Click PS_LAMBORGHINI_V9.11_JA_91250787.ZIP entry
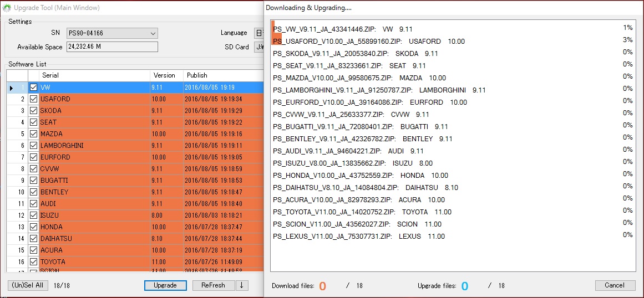This screenshot has width=644, height=298. click(379, 90)
